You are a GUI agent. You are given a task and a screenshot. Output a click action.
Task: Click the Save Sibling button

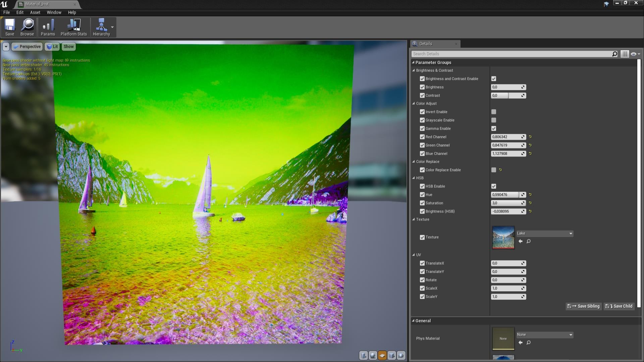pos(583,306)
